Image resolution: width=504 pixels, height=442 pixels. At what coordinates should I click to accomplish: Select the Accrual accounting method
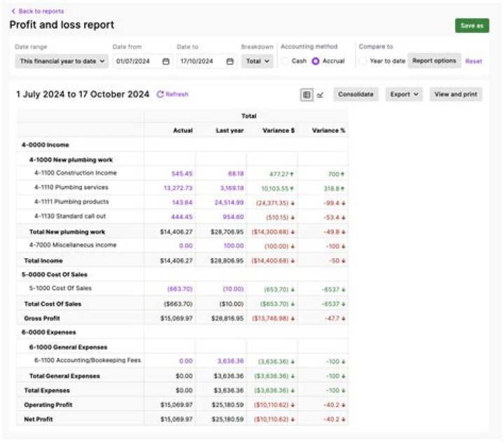(315, 61)
